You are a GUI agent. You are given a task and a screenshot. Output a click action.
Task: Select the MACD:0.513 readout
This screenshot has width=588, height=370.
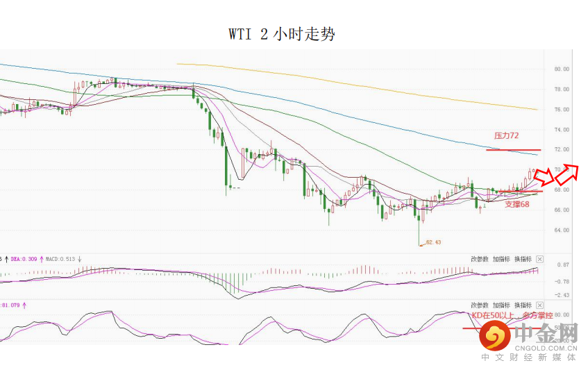(60, 260)
